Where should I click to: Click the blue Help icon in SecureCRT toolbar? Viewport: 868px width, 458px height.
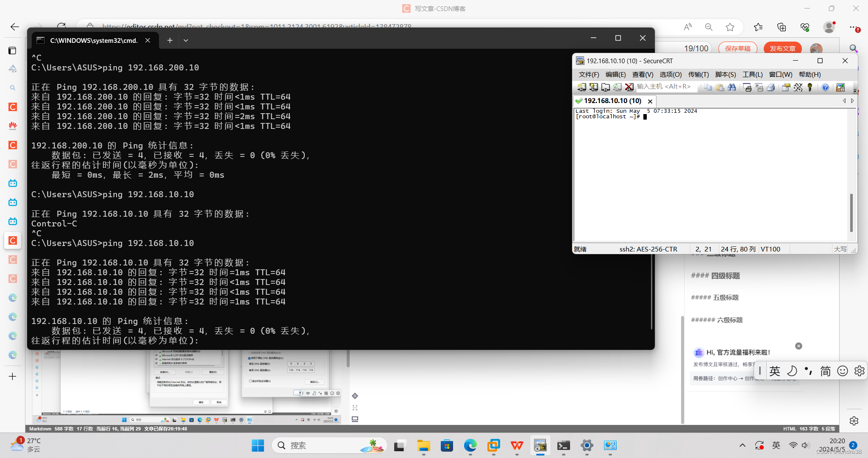point(825,87)
